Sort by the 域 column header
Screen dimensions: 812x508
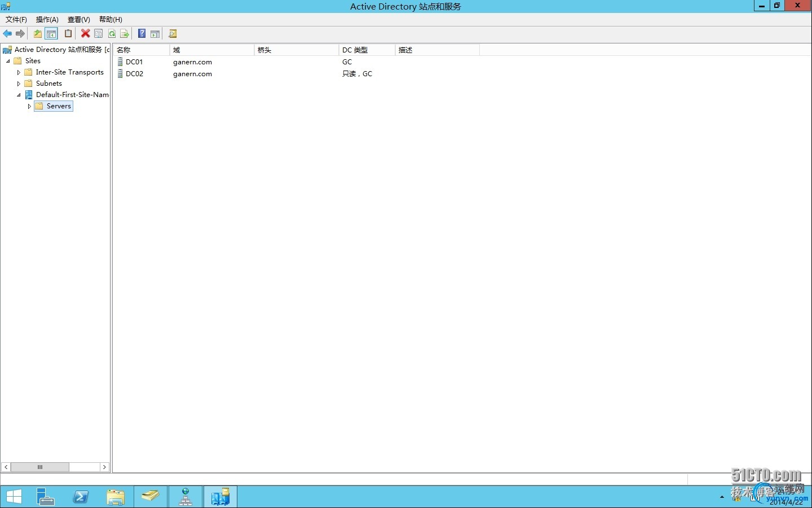click(212, 50)
